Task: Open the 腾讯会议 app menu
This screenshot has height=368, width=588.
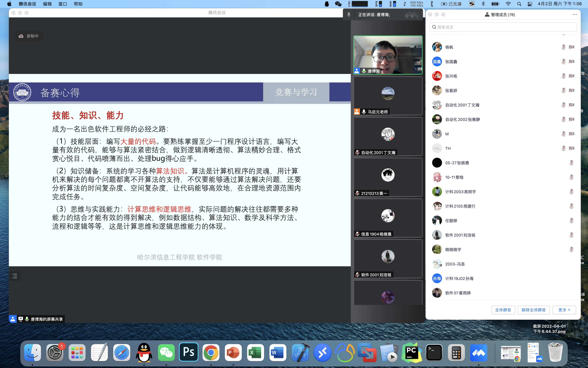Action: coord(27,4)
